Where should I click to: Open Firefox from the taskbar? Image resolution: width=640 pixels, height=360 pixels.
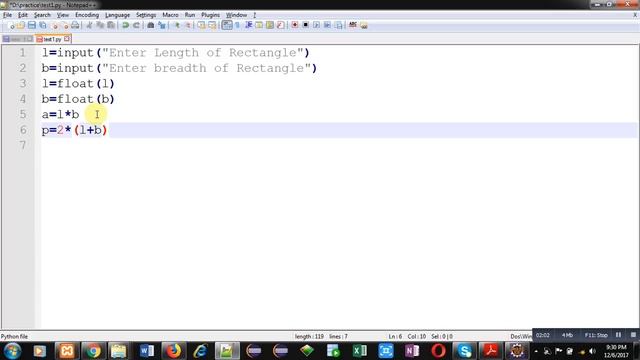pyautogui.click(x=173, y=351)
